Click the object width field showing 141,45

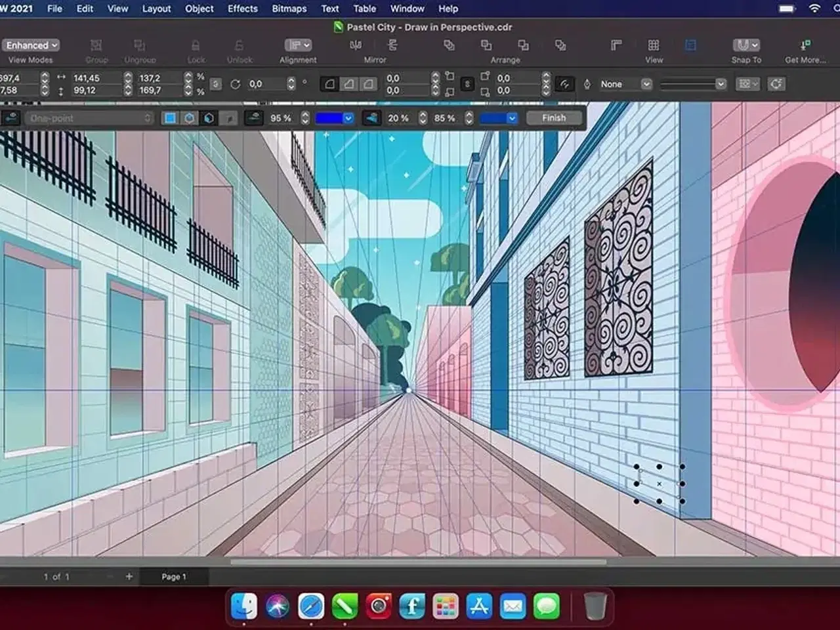(96, 78)
